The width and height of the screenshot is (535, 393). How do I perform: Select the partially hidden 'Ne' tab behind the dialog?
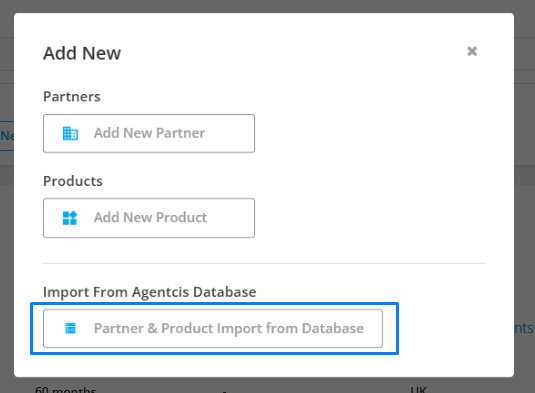pyautogui.click(x=7, y=136)
